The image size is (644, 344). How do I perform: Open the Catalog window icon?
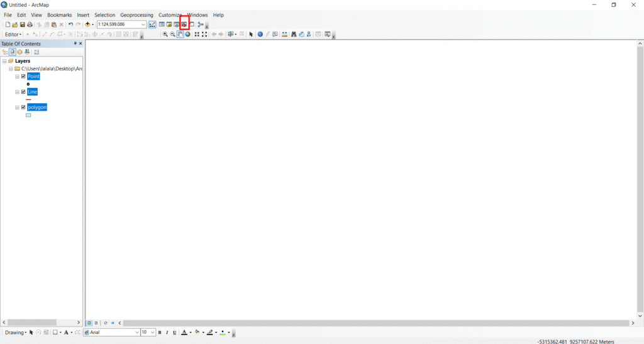tap(169, 25)
